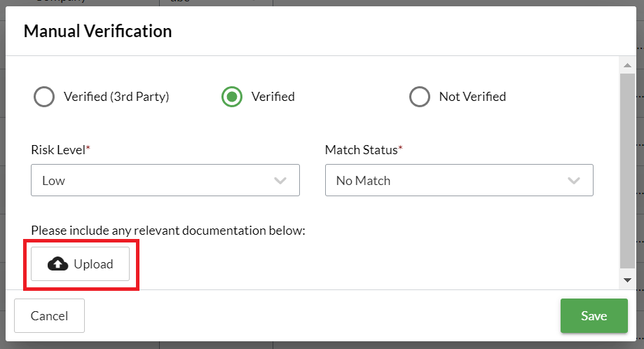This screenshot has width=644, height=349.
Task: Open the Match Status dropdown showing No Match
Action: click(x=459, y=180)
